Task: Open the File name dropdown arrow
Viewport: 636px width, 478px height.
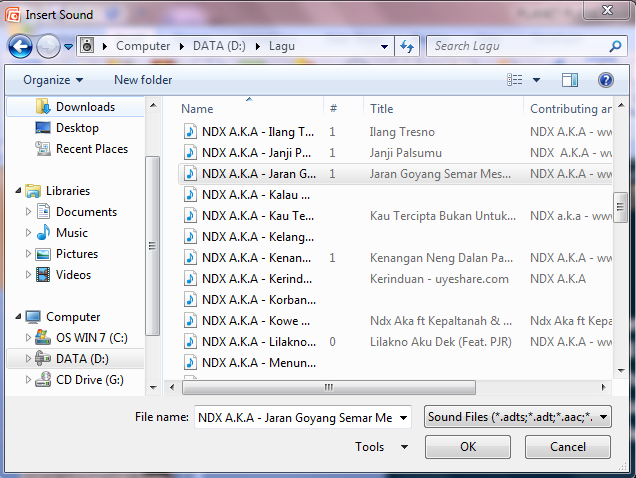Action: (403, 418)
